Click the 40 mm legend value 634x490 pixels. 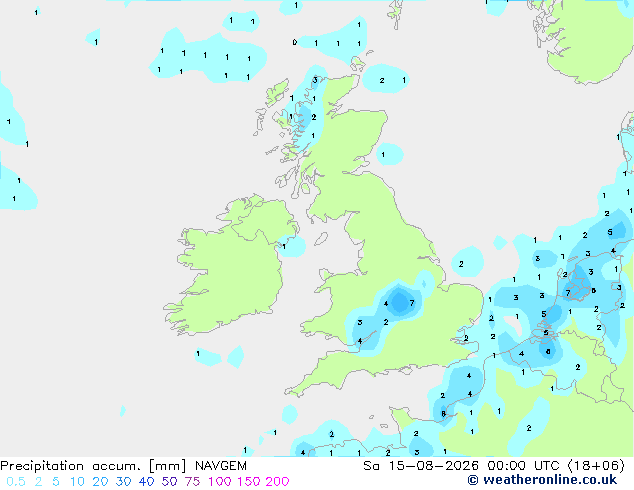pos(146,482)
